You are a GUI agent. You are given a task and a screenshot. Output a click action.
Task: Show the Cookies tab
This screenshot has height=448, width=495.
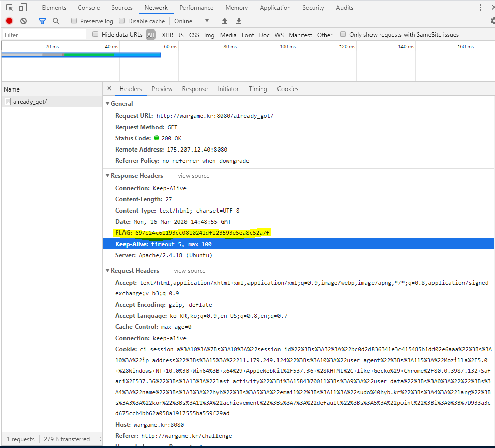click(288, 89)
